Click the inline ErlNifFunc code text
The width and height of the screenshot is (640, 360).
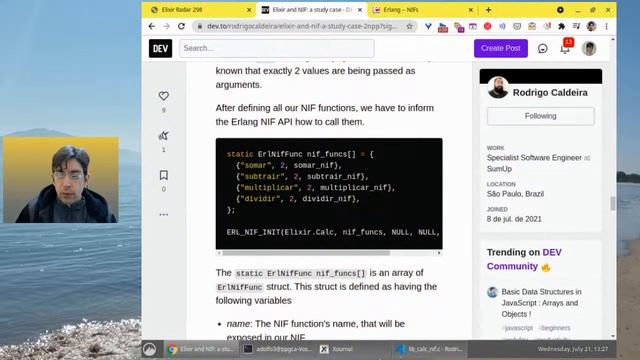pyautogui.click(x=240, y=287)
